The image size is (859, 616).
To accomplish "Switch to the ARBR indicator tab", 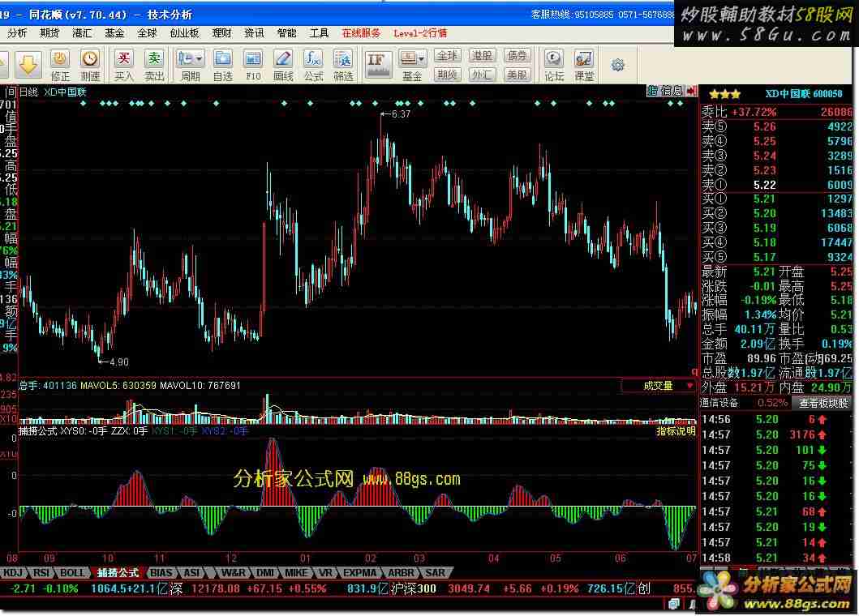I will coord(401,573).
